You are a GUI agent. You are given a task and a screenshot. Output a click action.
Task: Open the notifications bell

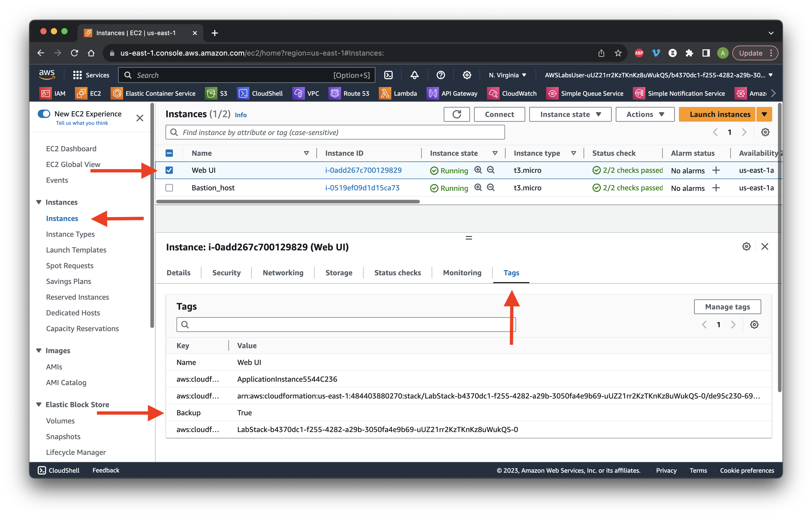coord(414,75)
